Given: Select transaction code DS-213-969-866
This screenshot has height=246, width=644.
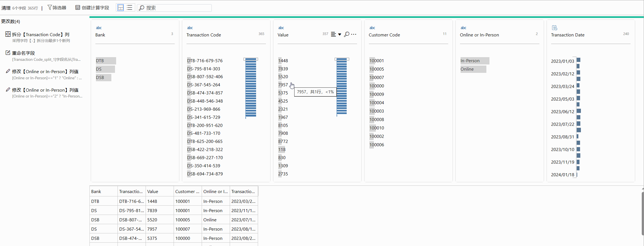Looking at the screenshot, I should pos(204,109).
